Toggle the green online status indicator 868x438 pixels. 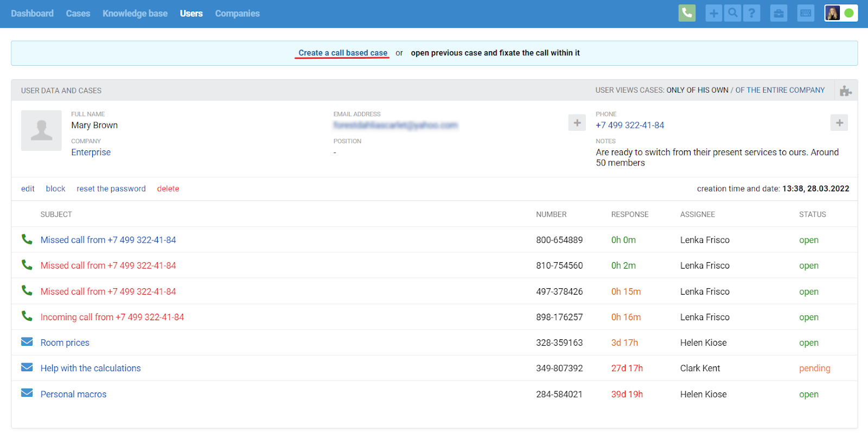click(849, 13)
